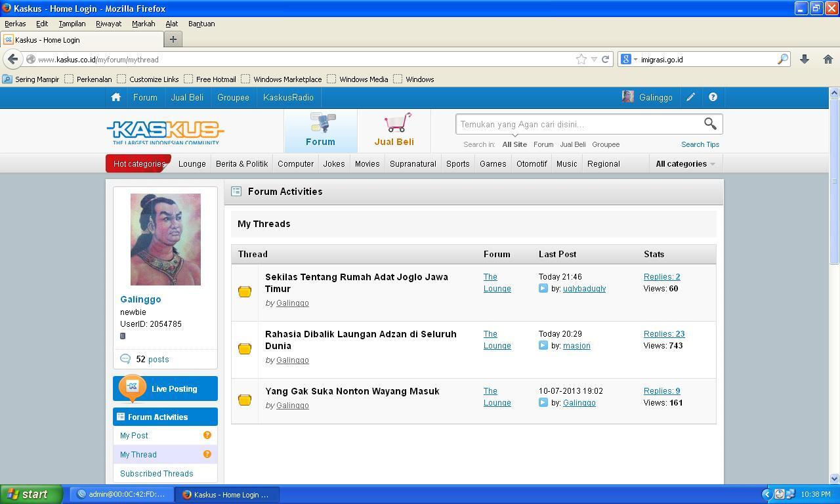Click orange help icon beside My Thread
Image resolution: width=840 pixels, height=504 pixels.
tap(207, 454)
